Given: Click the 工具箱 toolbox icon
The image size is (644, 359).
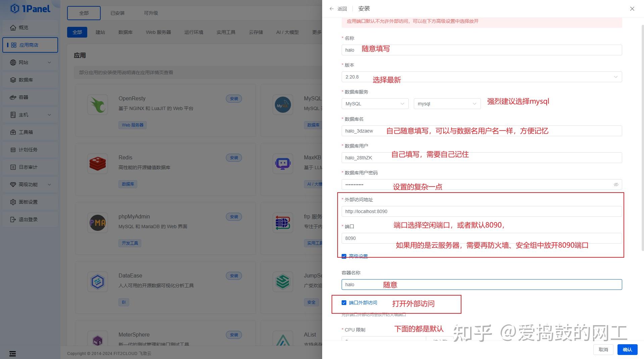Looking at the screenshot, I should 13,132.
